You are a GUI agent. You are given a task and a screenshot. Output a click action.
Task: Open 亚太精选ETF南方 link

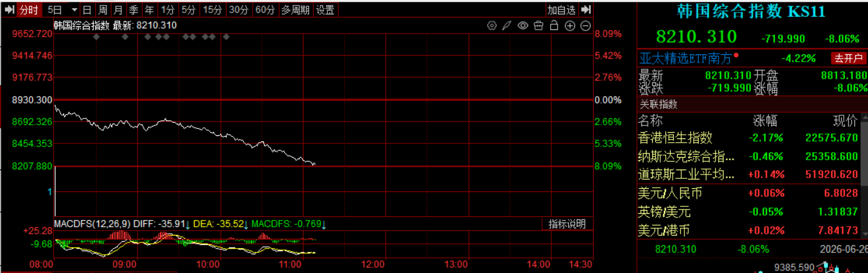(x=686, y=59)
